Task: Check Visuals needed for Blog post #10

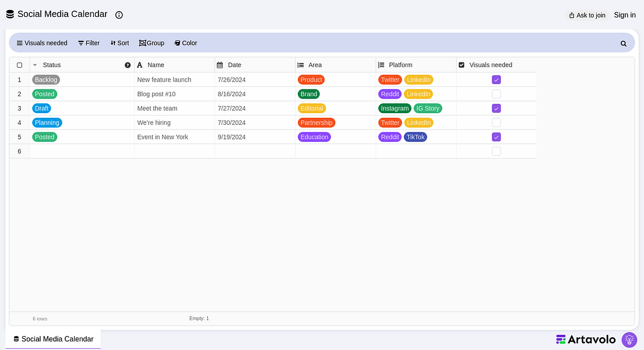Action: pos(497,94)
